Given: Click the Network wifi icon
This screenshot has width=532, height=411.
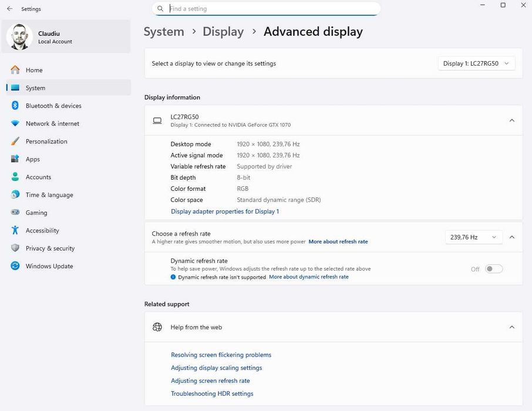Looking at the screenshot, I should click(15, 123).
